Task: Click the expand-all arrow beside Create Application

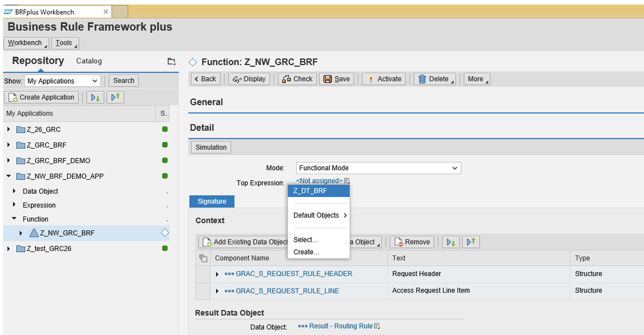Action: [x=95, y=98]
